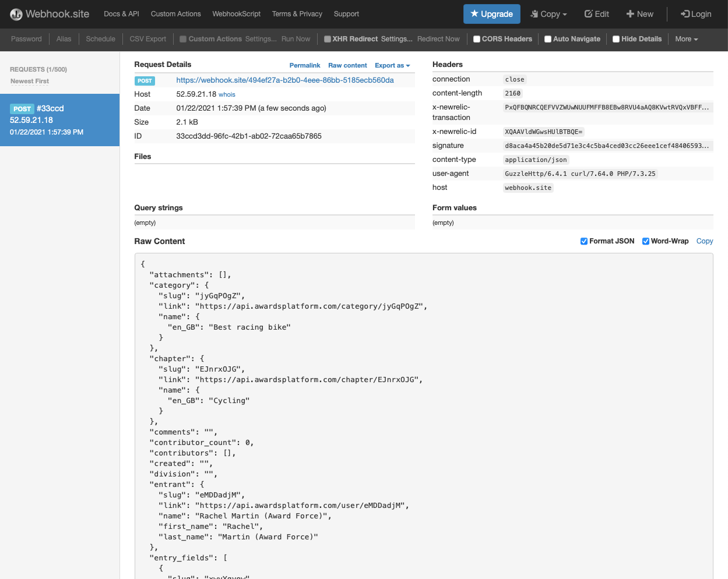728x579 pixels.
Task: Open the webhook.site request URL
Action: [285, 80]
